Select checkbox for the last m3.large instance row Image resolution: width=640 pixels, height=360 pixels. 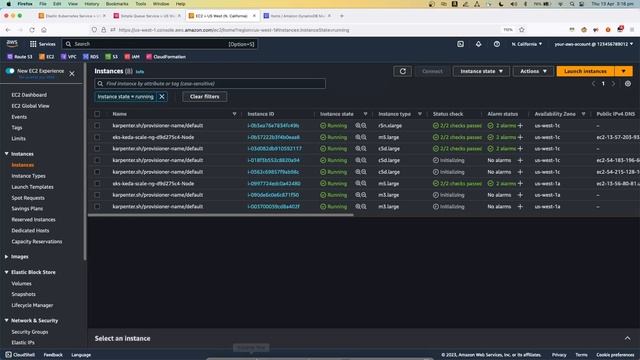point(97,207)
